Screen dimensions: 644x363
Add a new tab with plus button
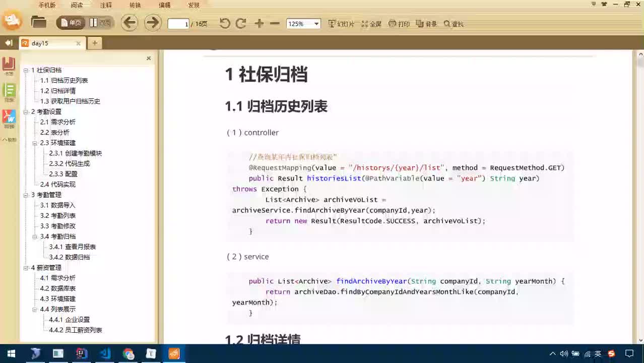coord(94,43)
